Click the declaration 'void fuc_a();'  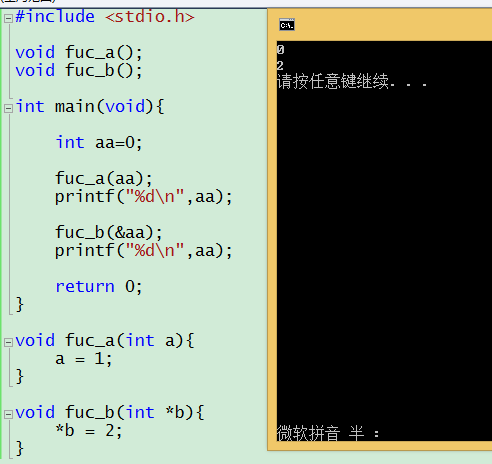79,53
